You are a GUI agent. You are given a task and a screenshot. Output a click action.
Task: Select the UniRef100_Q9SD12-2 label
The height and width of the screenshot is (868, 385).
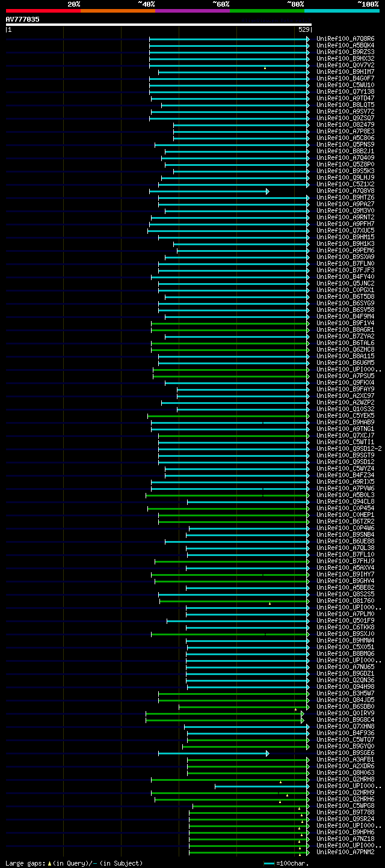point(349,449)
